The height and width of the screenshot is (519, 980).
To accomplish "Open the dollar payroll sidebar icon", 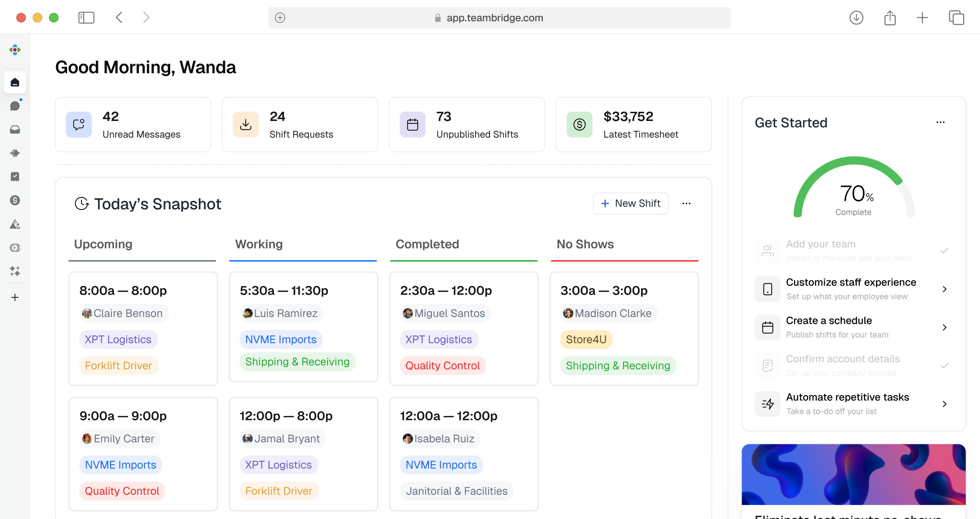I will [x=15, y=200].
